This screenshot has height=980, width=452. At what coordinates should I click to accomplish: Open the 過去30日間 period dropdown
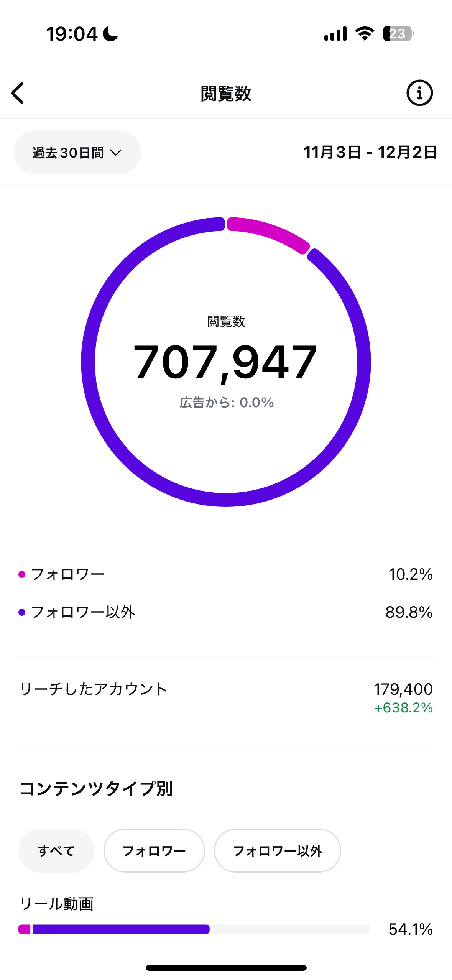[x=77, y=153]
